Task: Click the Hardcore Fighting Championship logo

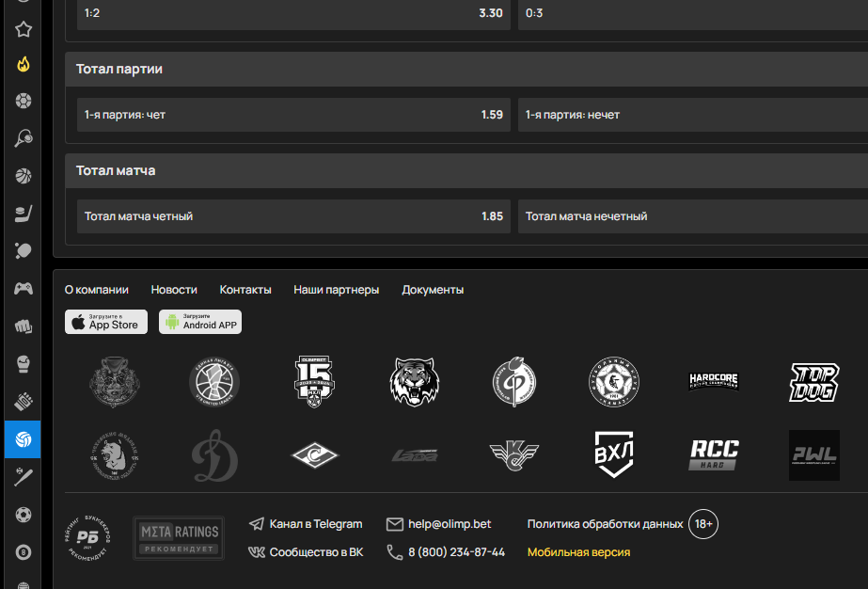Action: tap(714, 382)
